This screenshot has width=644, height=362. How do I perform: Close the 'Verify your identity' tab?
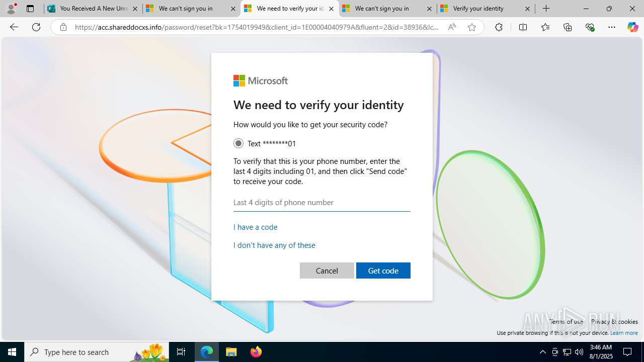point(527,9)
